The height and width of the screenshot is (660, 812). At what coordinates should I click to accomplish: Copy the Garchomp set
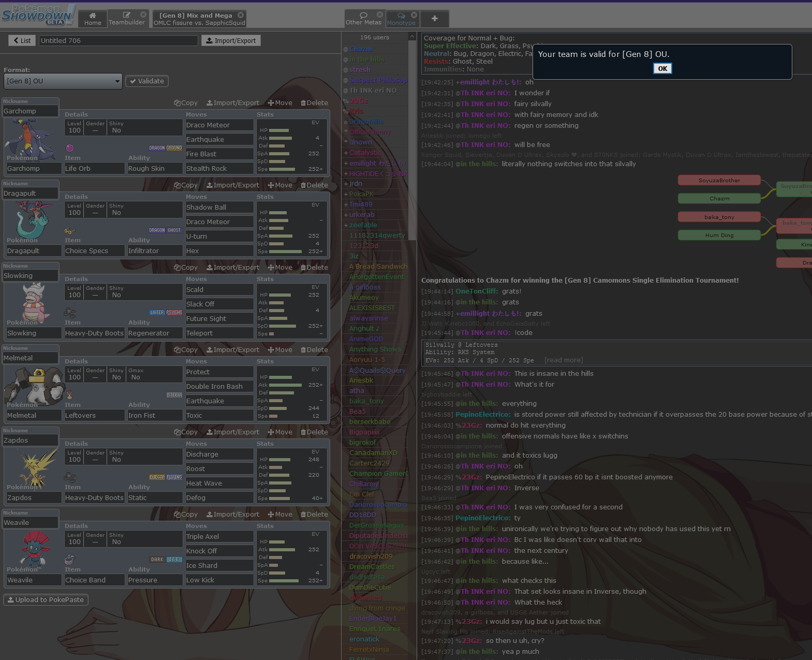click(x=186, y=103)
